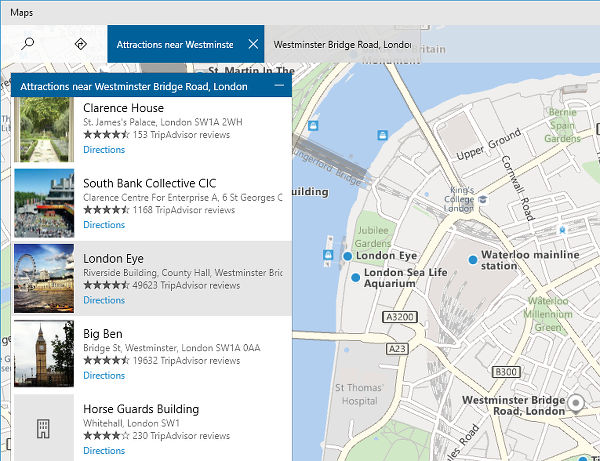Get directions to Horse Guards Building
This screenshot has height=461, width=600.
pyautogui.click(x=104, y=451)
